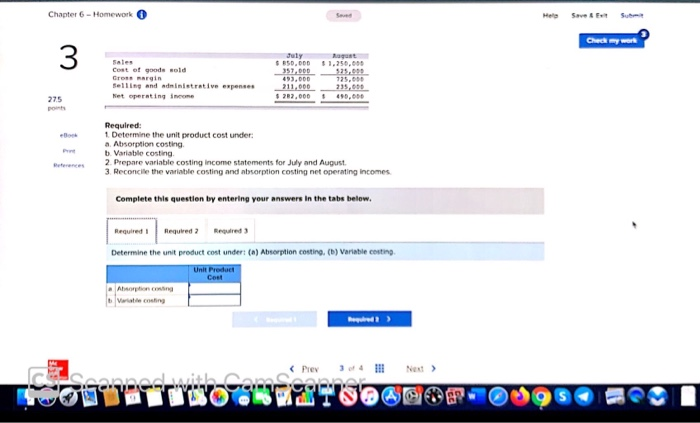Screen dimensions: 700x423
Task: Click the 'Selling and administrative expenses' row
Action: (x=237, y=87)
